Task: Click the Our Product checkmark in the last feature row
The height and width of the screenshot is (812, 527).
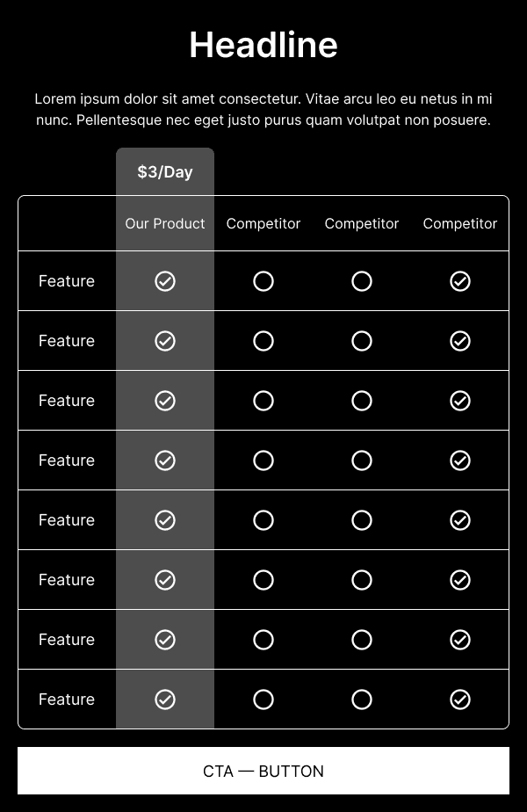Action: click(x=165, y=700)
